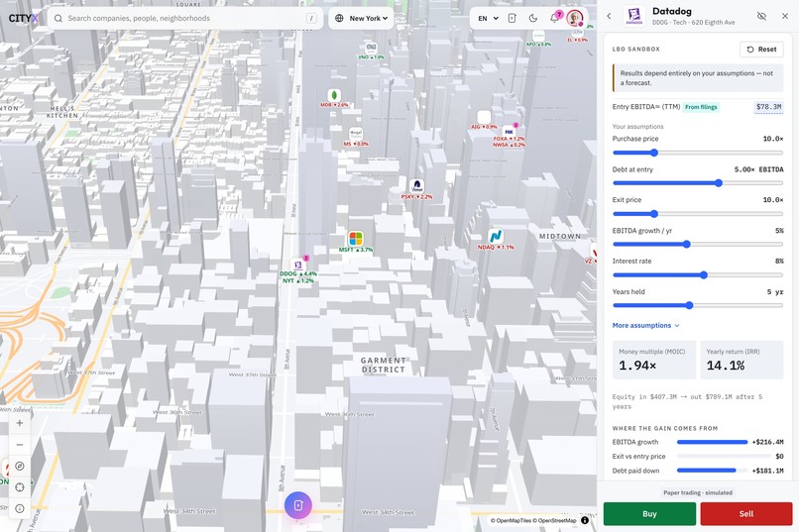Click the red Sell button
This screenshot has height=532, width=799.
[746, 514]
